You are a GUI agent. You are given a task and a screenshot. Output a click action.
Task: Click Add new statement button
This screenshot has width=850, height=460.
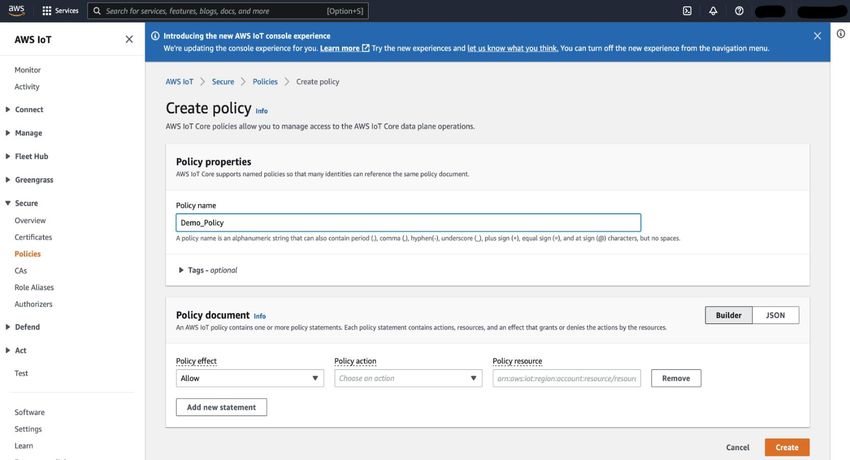(221, 407)
